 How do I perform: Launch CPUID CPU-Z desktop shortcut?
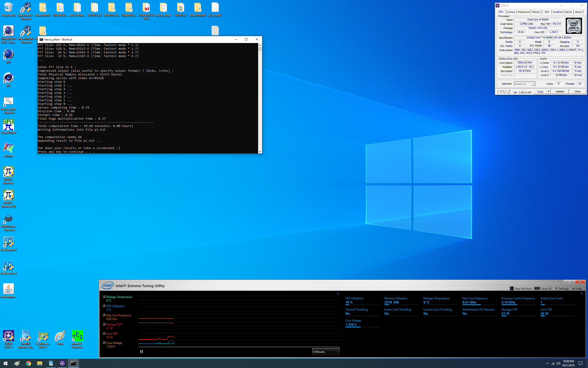[x=8, y=339]
